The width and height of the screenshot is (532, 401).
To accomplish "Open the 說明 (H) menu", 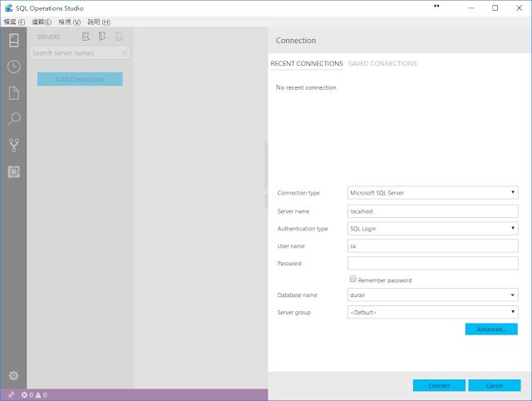I will pos(99,22).
